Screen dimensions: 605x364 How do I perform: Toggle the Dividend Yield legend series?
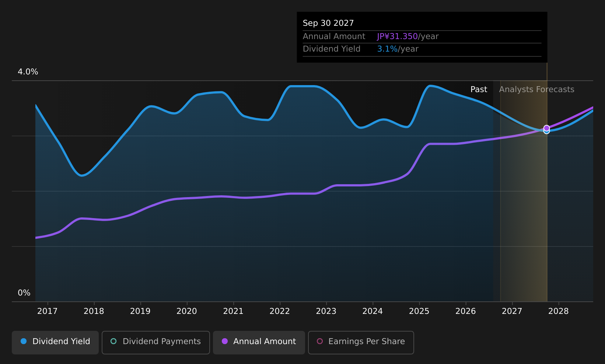(x=55, y=343)
